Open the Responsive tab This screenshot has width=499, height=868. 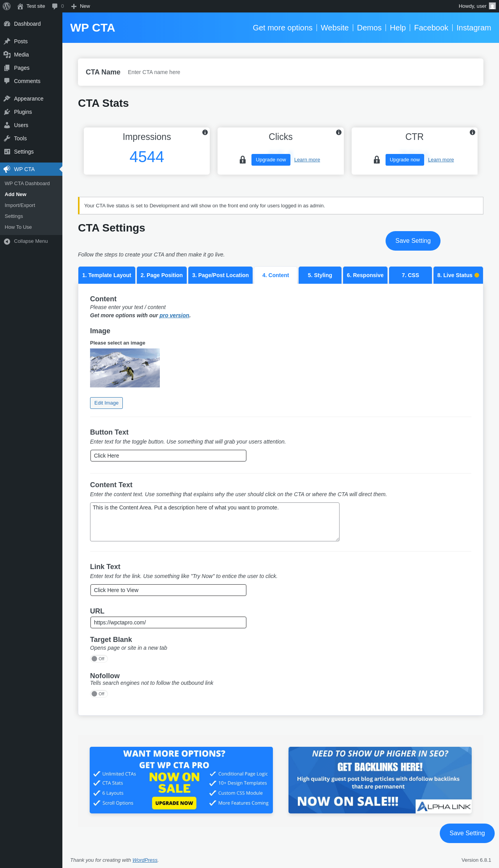(365, 275)
